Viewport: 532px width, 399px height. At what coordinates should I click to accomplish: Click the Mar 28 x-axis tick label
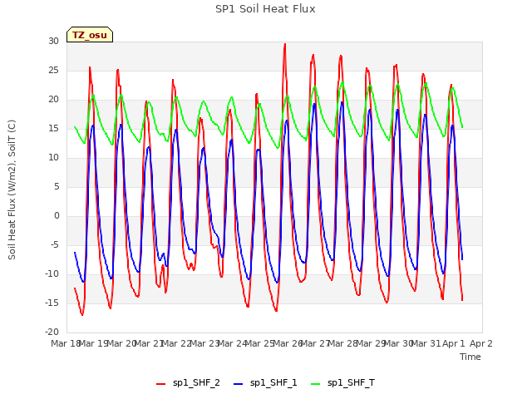click(342, 343)
